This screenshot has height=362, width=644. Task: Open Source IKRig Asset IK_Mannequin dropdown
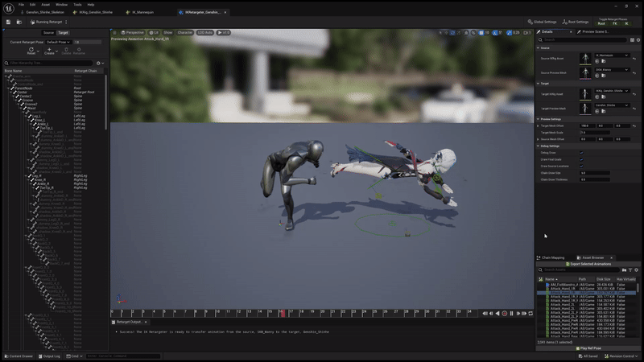612,55
